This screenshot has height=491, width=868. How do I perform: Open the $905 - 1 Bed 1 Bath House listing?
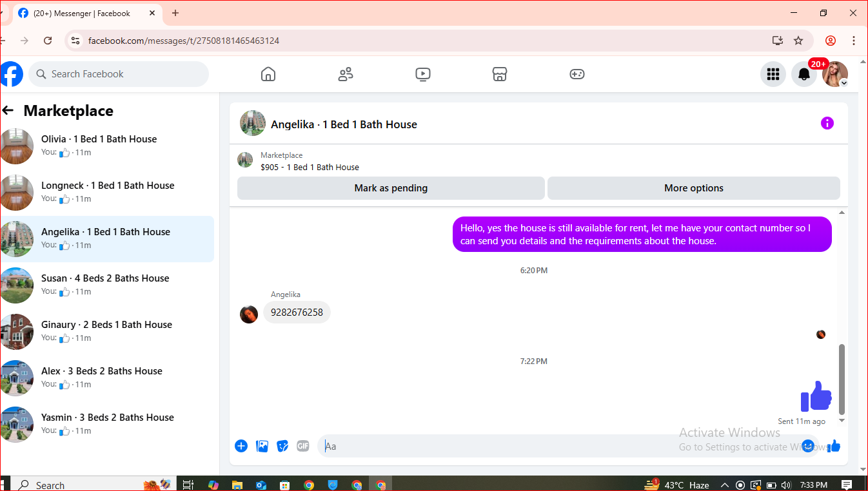pos(310,167)
